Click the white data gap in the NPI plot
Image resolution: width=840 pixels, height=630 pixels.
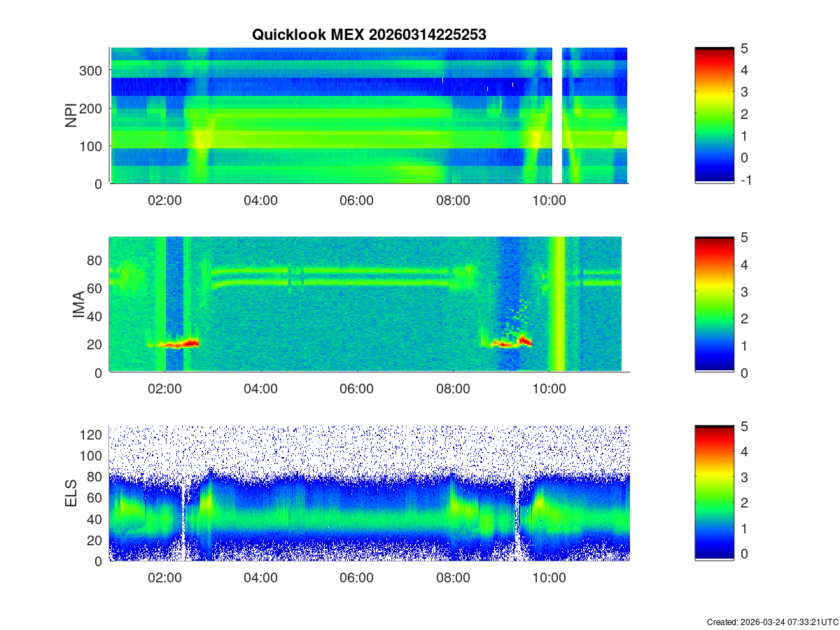pyautogui.click(x=557, y=115)
